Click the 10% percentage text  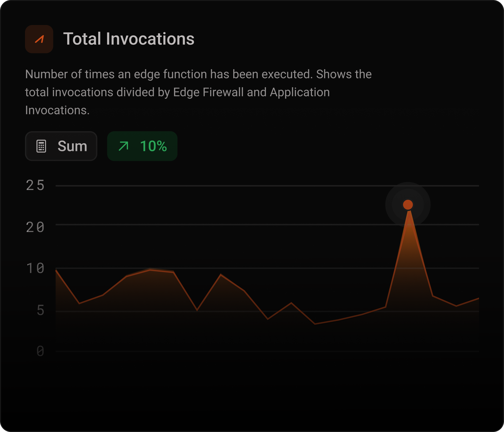pyautogui.click(x=153, y=146)
